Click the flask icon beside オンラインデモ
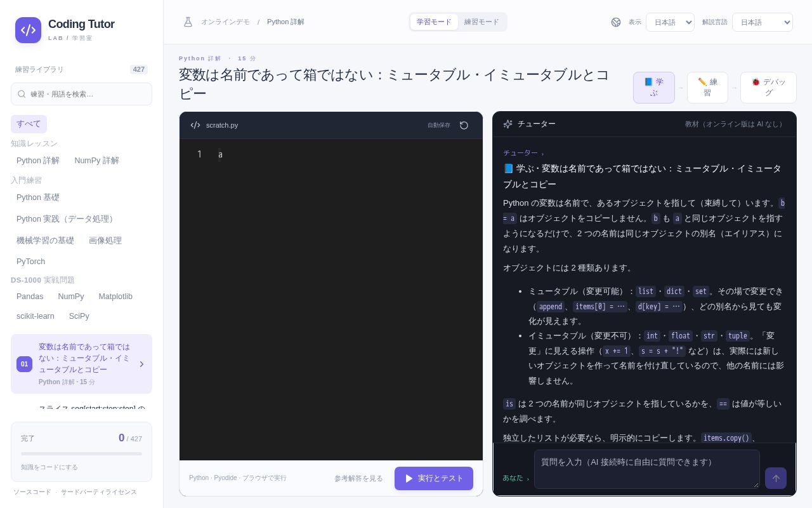The image size is (812, 508). (x=188, y=22)
